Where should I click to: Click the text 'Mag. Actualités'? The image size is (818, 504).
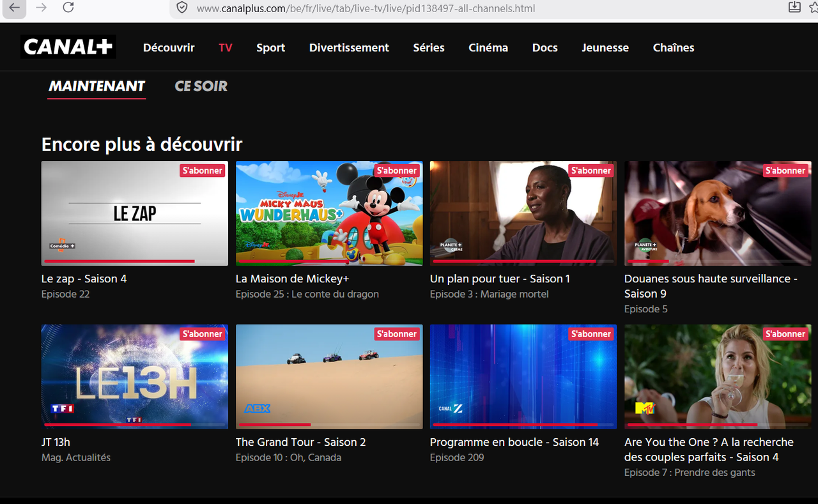click(76, 458)
